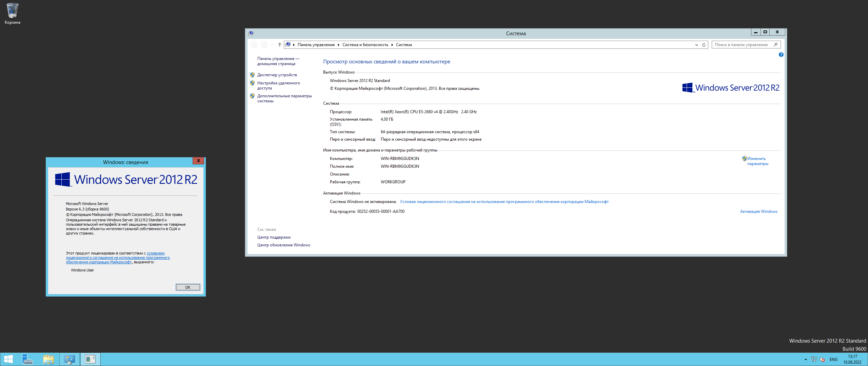This screenshot has height=366, width=868.
Task: Click the 4,00 ГБ memory value
Action: (x=387, y=119)
